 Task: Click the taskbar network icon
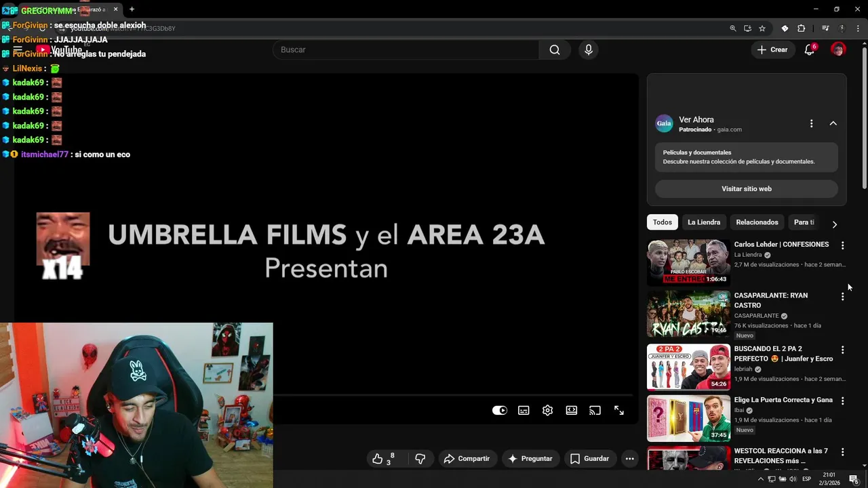(772, 479)
